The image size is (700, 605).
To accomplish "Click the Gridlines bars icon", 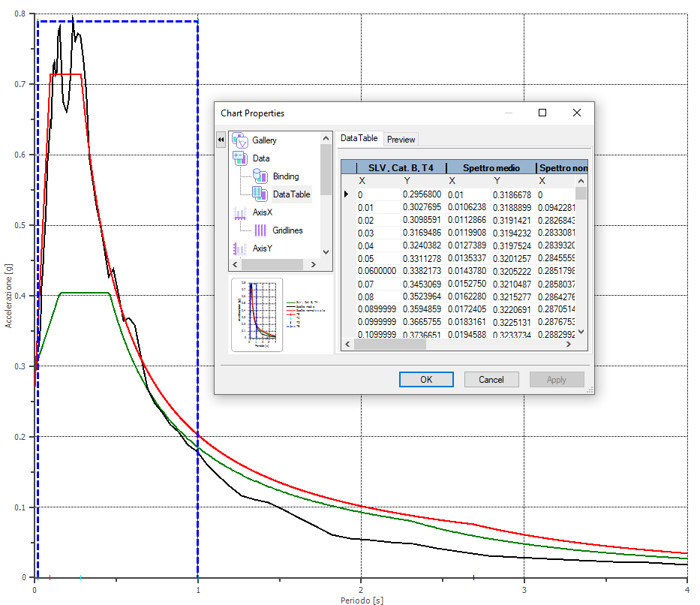I will point(260,230).
